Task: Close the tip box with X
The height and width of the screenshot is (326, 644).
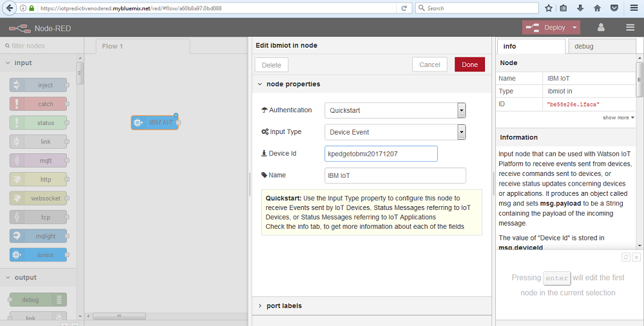Action: 636,257
